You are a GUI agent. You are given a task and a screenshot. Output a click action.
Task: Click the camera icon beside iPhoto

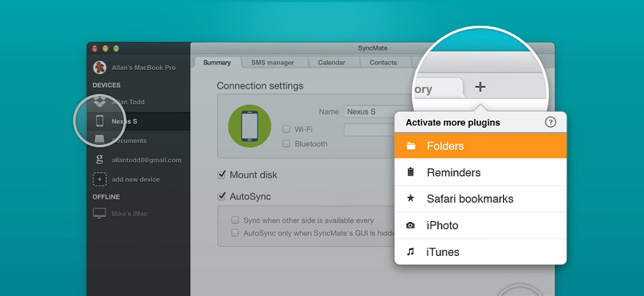[x=411, y=225]
